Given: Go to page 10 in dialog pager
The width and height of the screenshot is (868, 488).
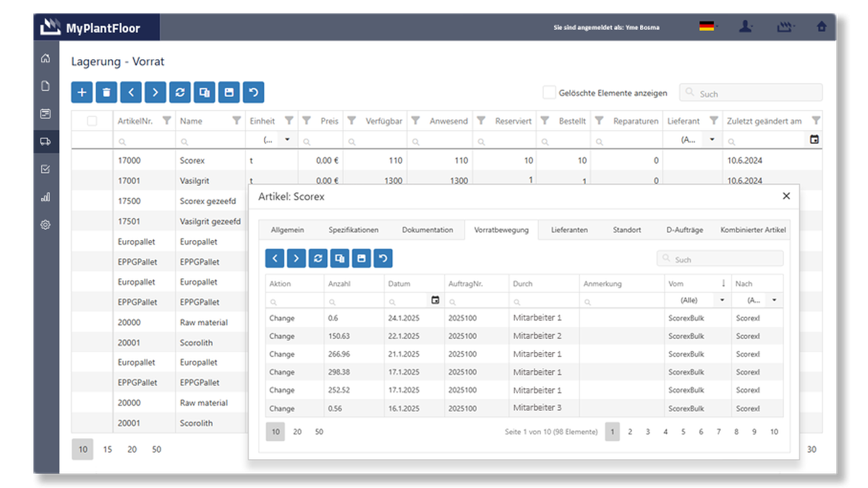Looking at the screenshot, I should coord(774,432).
